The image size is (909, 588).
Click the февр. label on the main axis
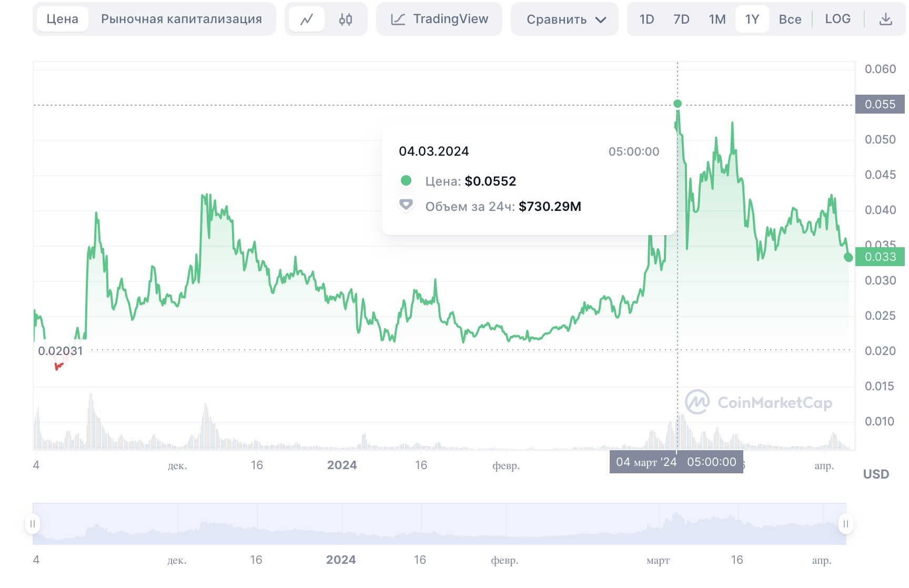pos(506,465)
